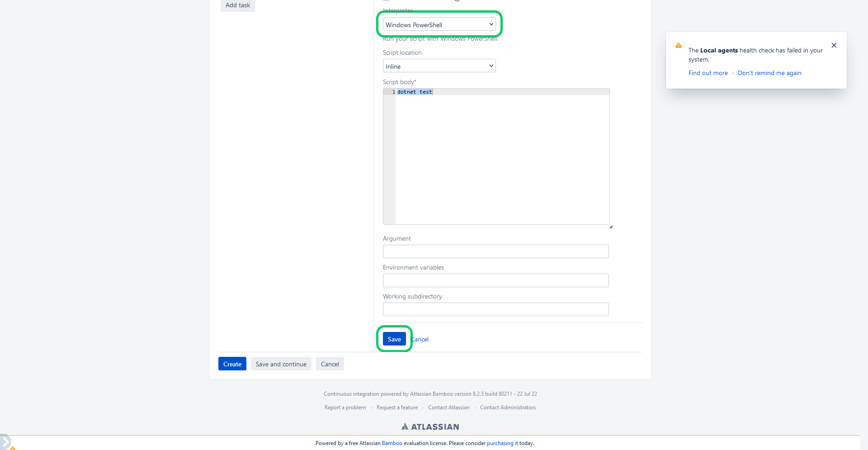The height and width of the screenshot is (450, 868).
Task: Open the Request a feature link
Action: (x=397, y=407)
